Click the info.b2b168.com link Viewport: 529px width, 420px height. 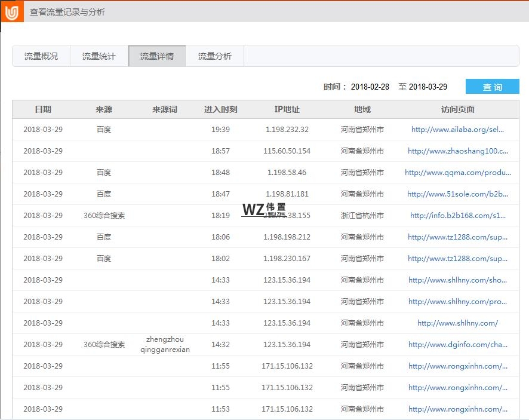(457, 215)
